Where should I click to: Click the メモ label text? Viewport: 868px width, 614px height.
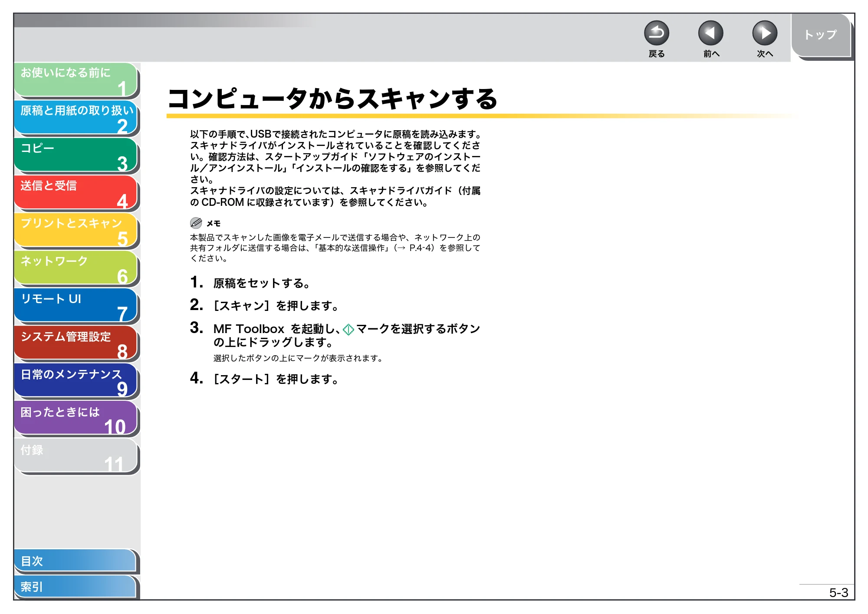214,224
